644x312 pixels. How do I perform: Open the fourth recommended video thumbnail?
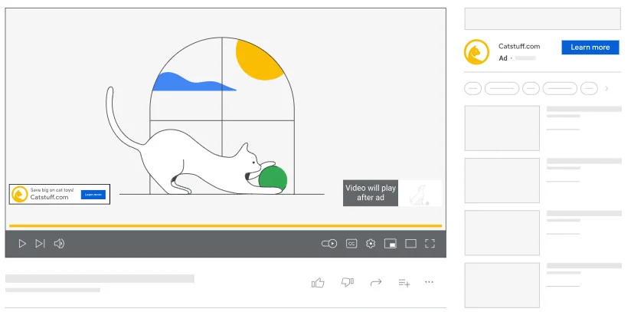click(502, 285)
